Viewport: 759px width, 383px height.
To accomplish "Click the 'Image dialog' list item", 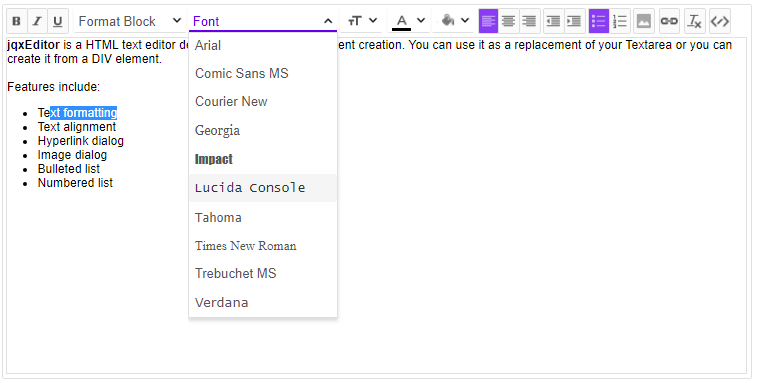I will coord(72,155).
